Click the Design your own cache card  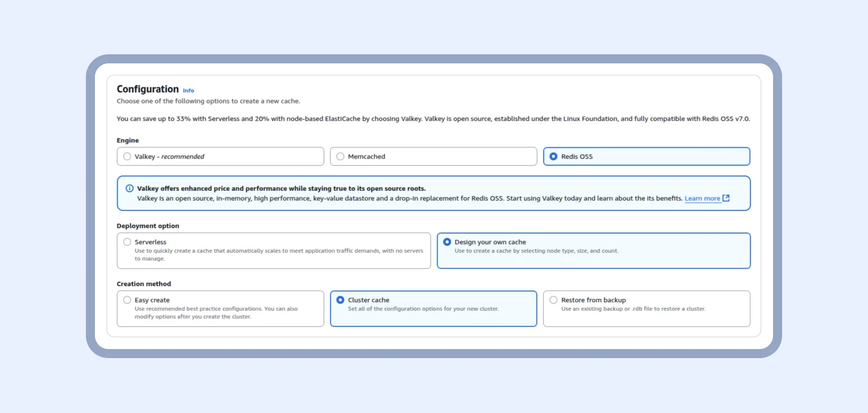(593, 251)
